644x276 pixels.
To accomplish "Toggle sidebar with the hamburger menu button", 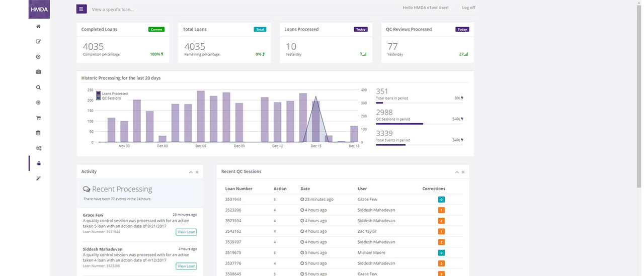I will coord(82,9).
